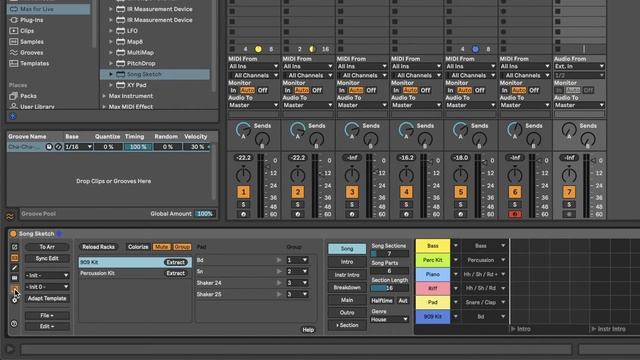Viewport: 640px width, 360px height.
Task: Open the groove Base 1/16 dropdown
Action: (78, 147)
